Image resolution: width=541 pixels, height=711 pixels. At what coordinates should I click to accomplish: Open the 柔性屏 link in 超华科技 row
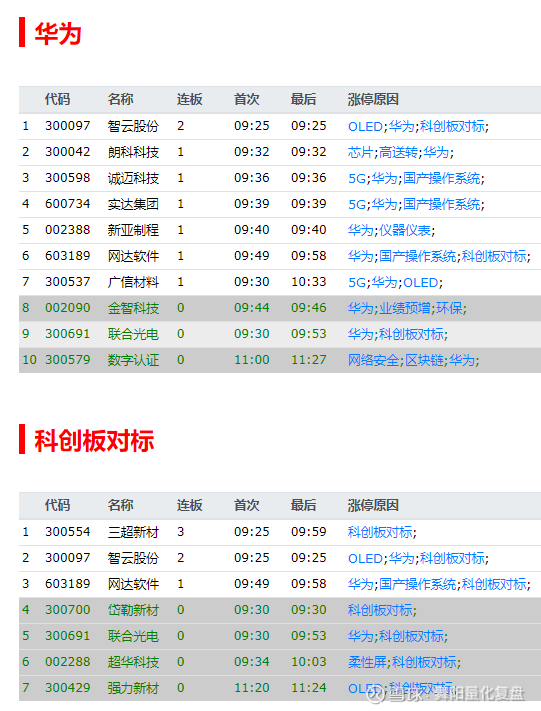pyautogui.click(x=367, y=662)
